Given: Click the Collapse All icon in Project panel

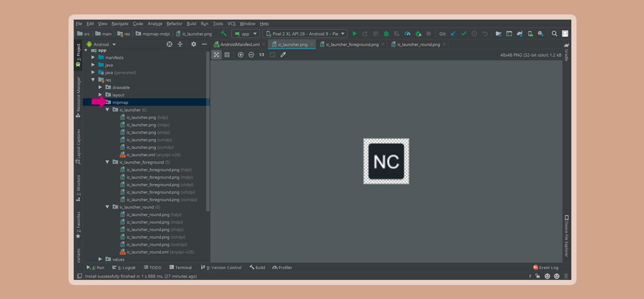Looking at the screenshot, I should click(180, 44).
